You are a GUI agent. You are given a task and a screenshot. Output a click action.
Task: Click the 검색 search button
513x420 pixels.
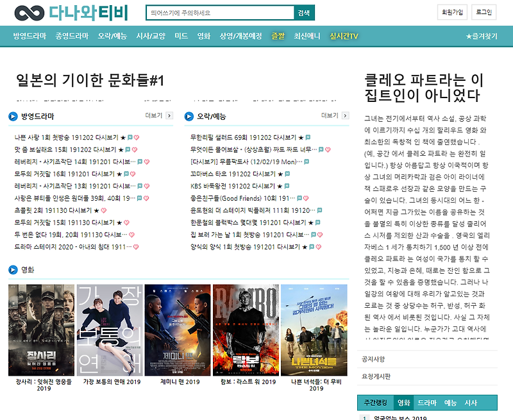(x=304, y=13)
